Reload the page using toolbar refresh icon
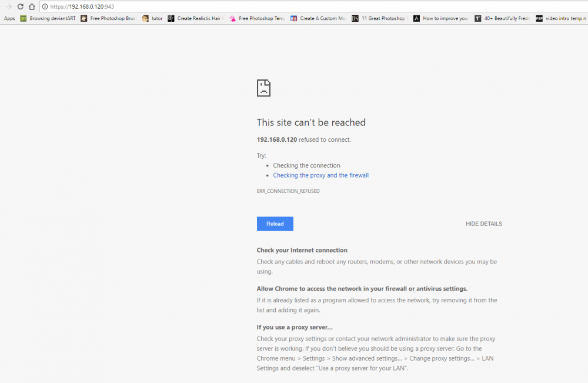The image size is (588, 383). (x=20, y=6)
